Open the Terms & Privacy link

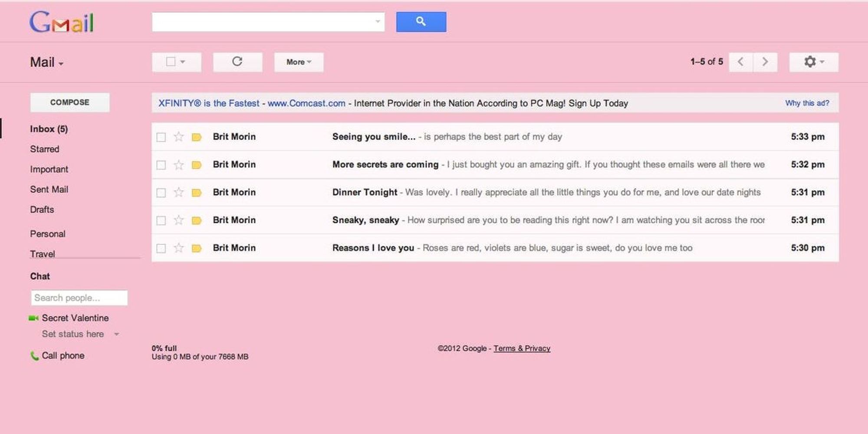[522, 349]
